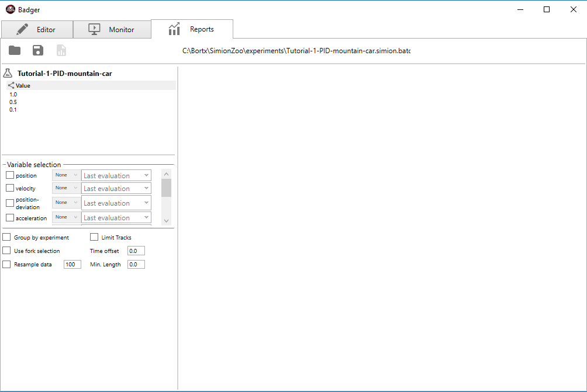Click the variable list scrollbar thumb

[x=166, y=188]
